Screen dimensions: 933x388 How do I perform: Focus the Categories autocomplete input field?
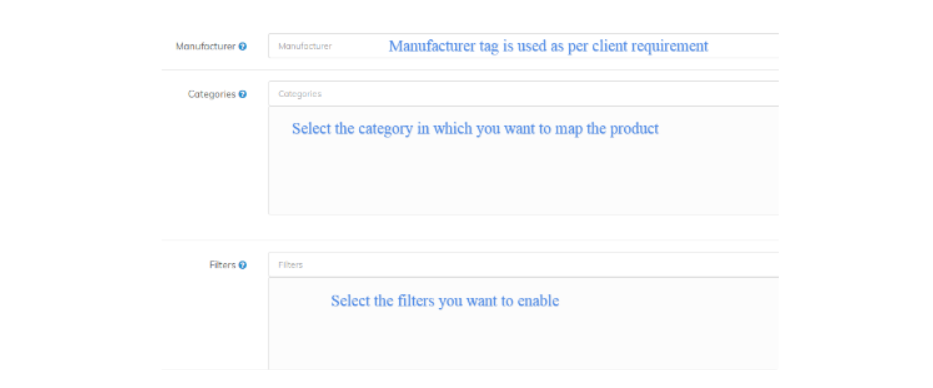[x=524, y=93]
